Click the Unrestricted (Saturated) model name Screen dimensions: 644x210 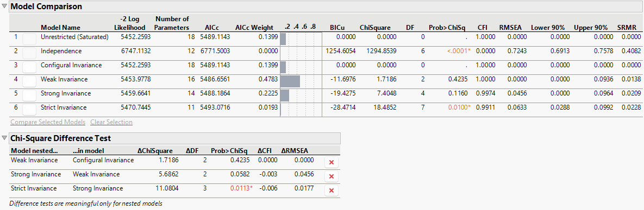pos(75,37)
